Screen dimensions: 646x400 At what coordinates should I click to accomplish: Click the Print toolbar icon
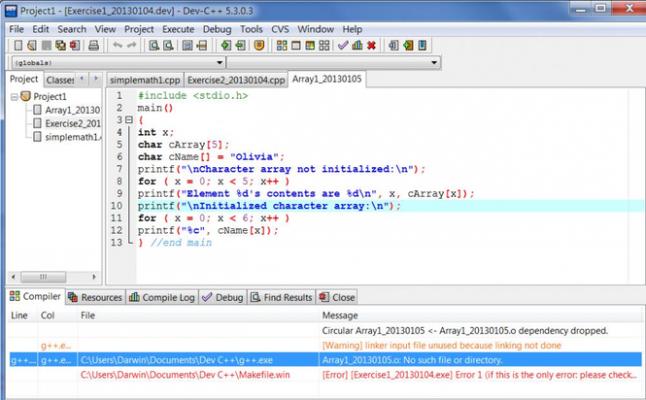click(x=94, y=45)
